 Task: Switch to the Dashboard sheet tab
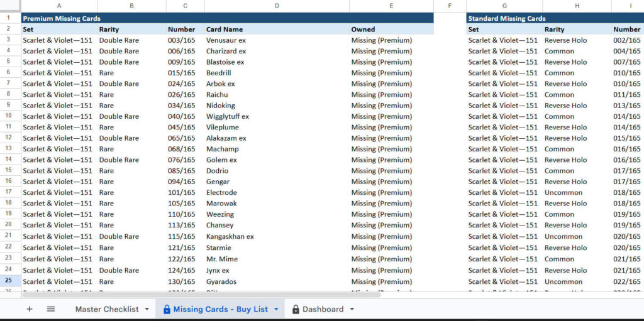pyautogui.click(x=323, y=309)
